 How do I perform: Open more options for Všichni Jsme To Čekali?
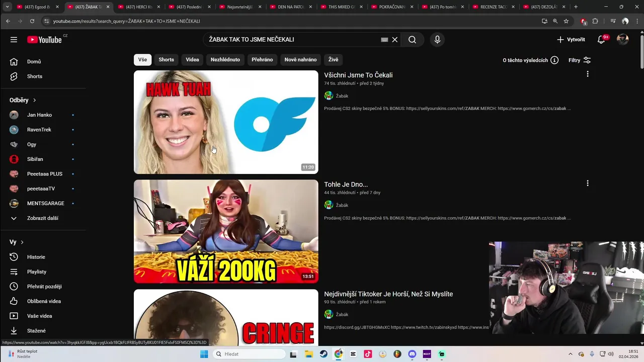[x=587, y=74]
